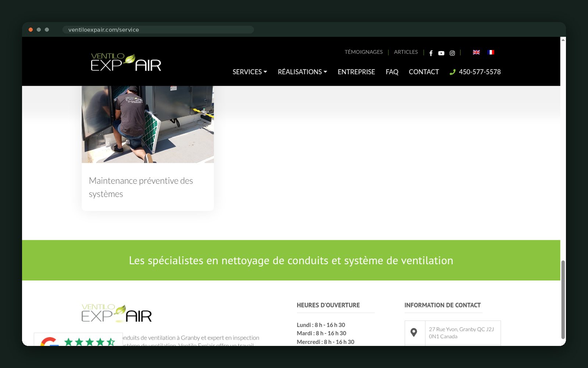Image resolution: width=588 pixels, height=368 pixels.
Task: Open the CONTACT page
Action: (424, 72)
